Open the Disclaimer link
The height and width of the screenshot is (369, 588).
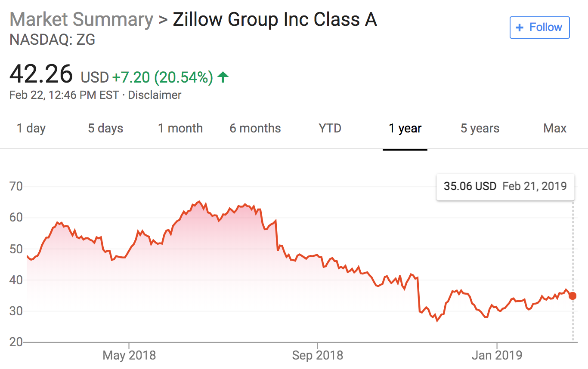[x=155, y=95]
